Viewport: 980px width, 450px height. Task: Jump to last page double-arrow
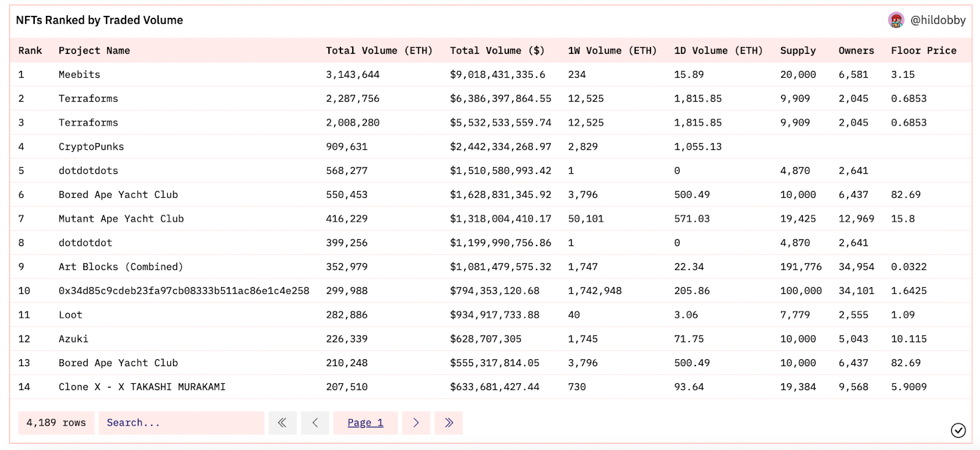tap(448, 422)
